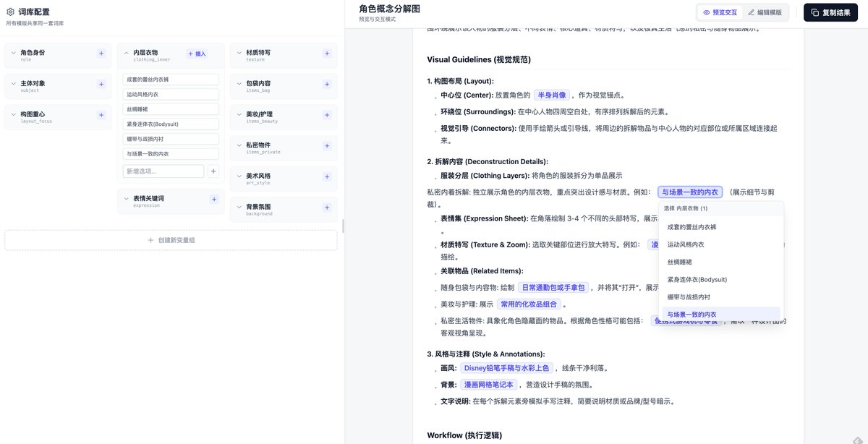
Task: Click the plus icon on 包袋内容 group
Action: pos(327,84)
